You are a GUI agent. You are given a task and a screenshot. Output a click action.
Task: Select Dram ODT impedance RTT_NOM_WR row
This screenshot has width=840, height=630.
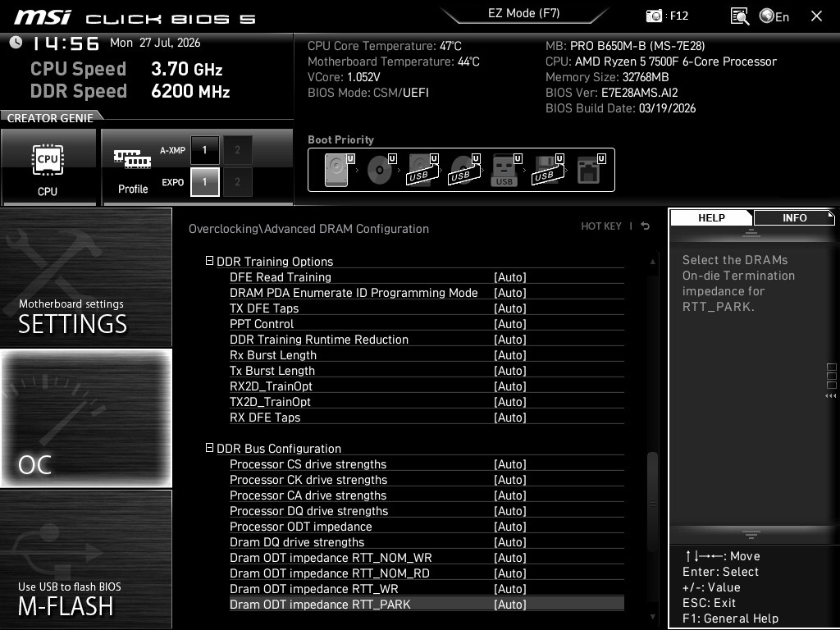point(427,557)
